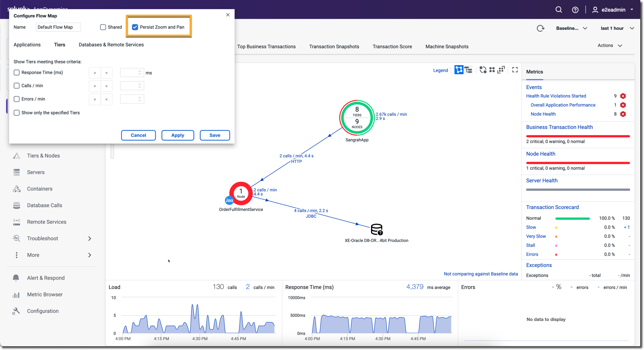The image size is (644, 350).
Task: Adjust the Errors / min value stepper
Action: [x=140, y=99]
